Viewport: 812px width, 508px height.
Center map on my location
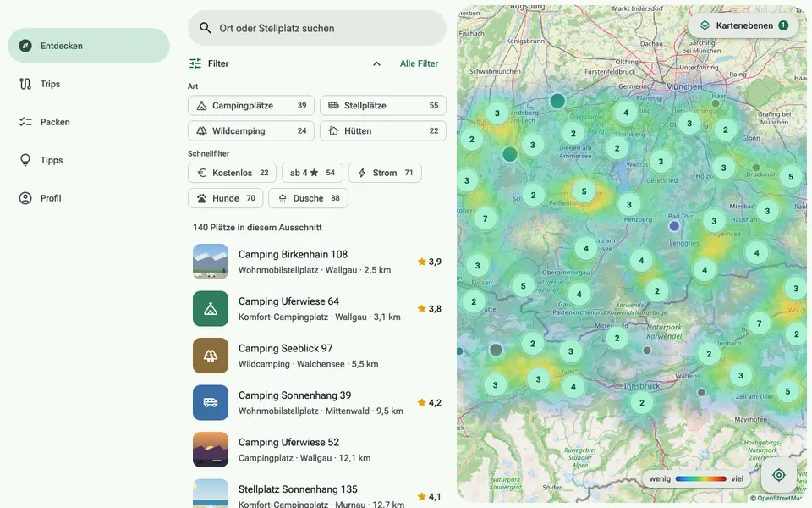click(778, 475)
